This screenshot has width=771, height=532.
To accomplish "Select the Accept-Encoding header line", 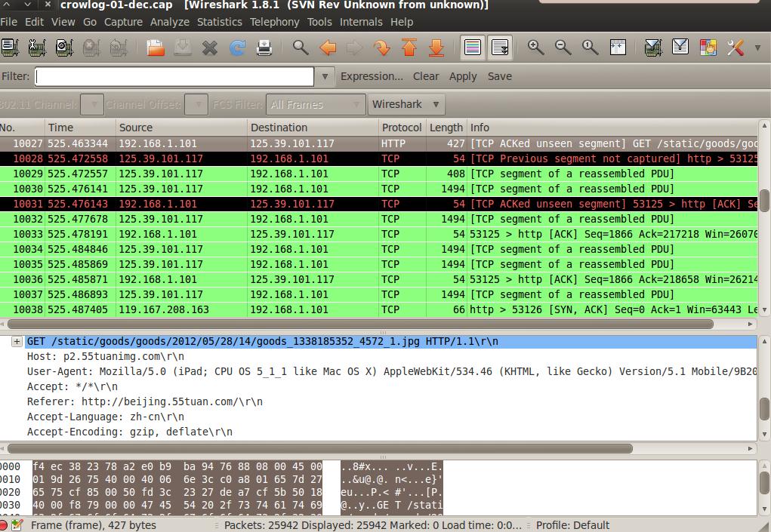I will tap(129, 432).
